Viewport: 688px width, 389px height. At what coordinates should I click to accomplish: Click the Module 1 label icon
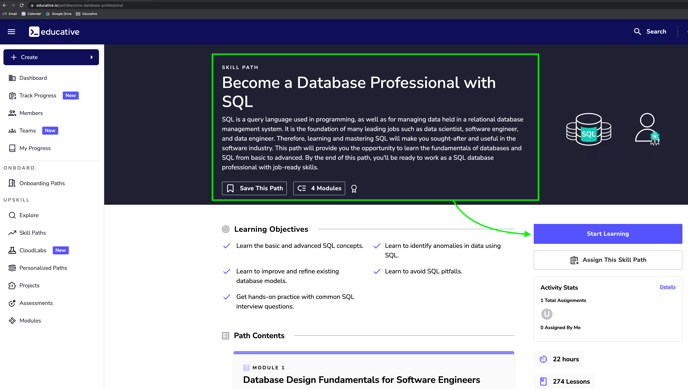pos(246,368)
